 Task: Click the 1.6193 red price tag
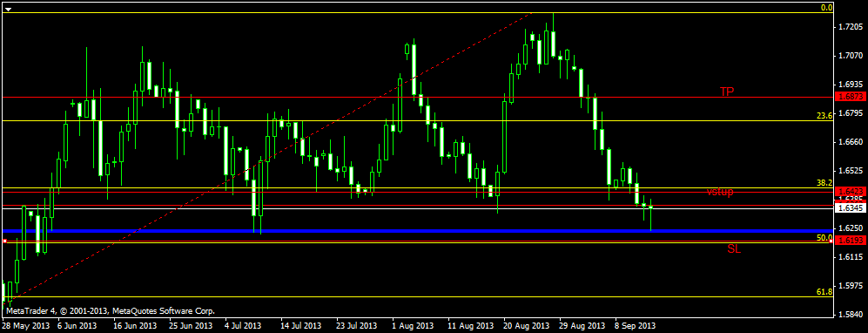pyautogui.click(x=851, y=241)
